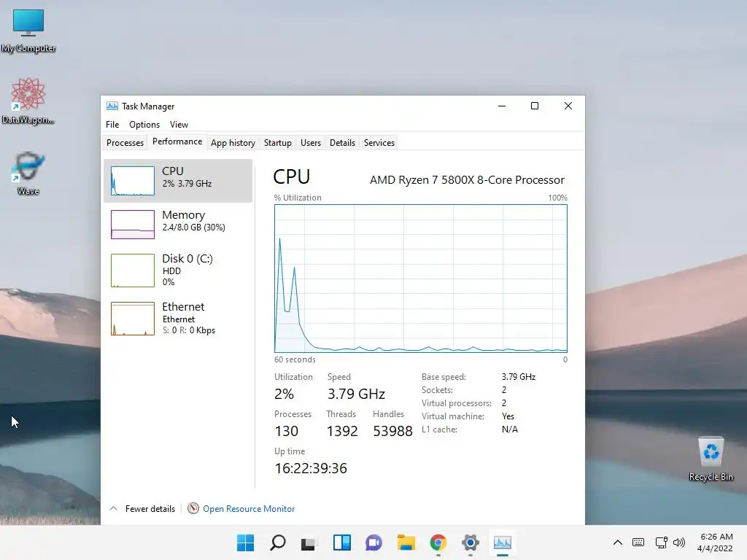
Task: Click the network tray icon
Action: 661,542
